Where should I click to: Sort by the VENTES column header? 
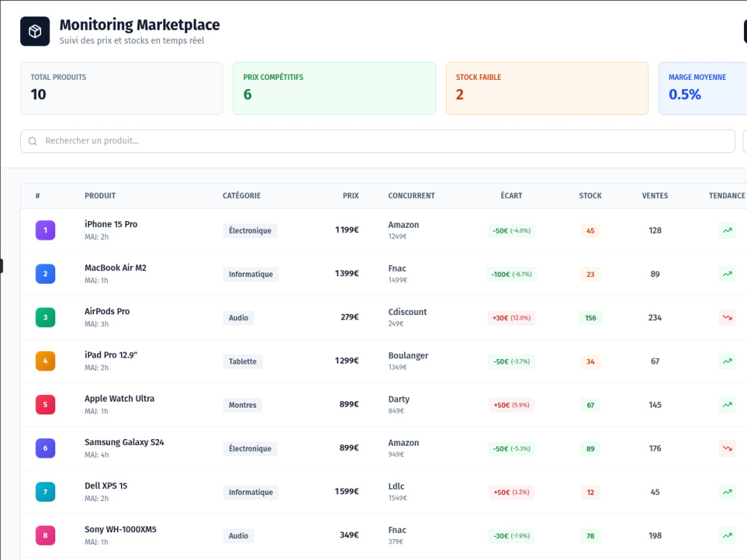[654, 196]
